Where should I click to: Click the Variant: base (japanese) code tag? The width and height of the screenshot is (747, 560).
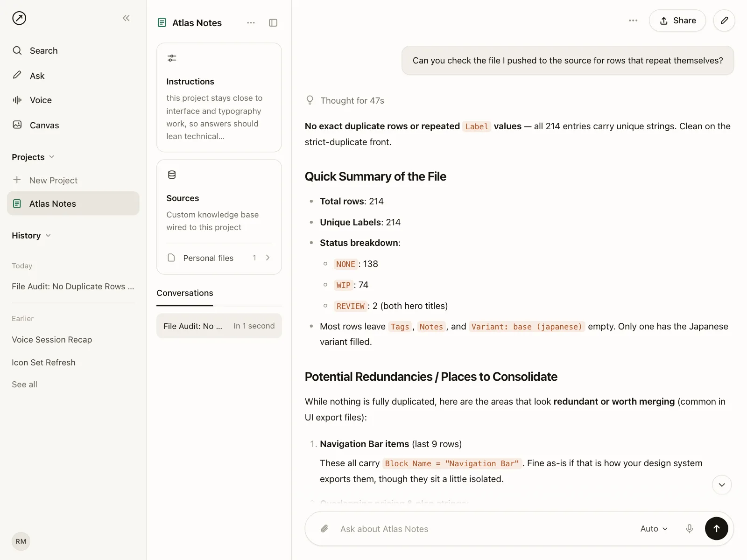click(527, 327)
